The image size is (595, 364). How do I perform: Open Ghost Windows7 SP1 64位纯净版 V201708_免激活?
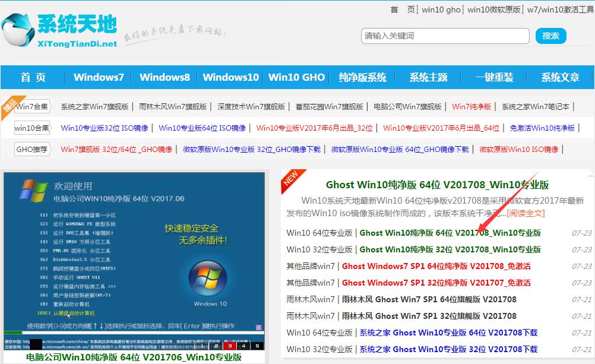coord(436,266)
